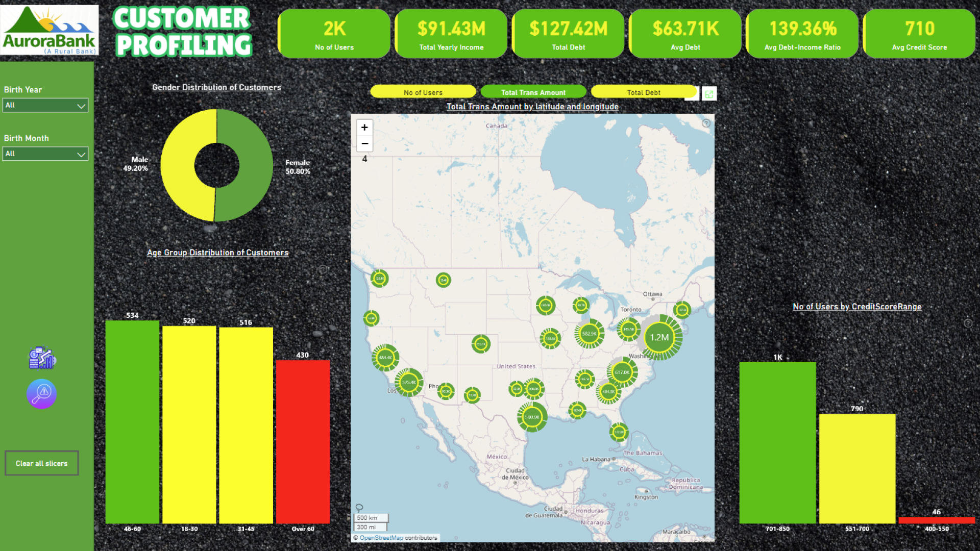
Task: Select the 617.0K map cluster bubble
Action: (x=622, y=372)
